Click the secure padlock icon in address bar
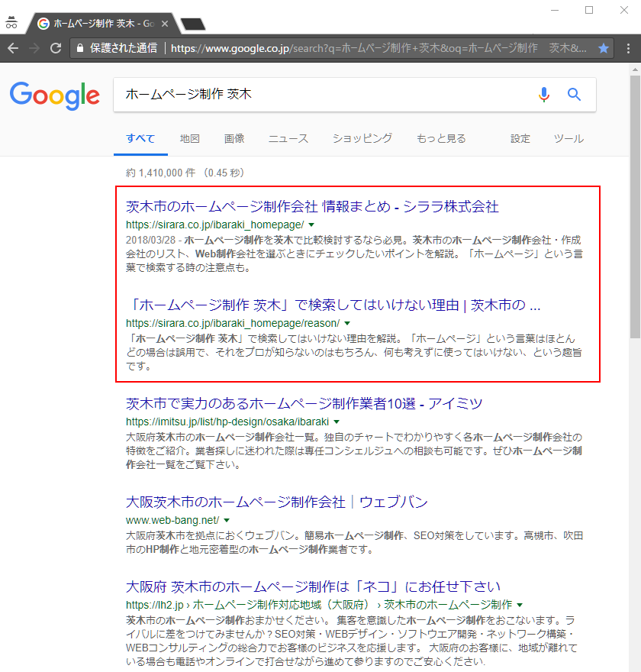This screenshot has height=672, width=641. point(79,48)
